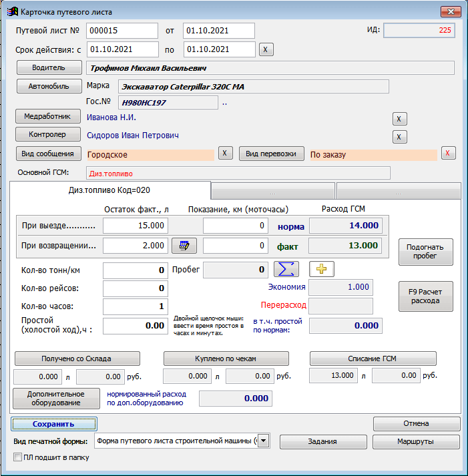
Task: Click the Основной ГСМ field Диз.топливо
Action: tap(238, 174)
